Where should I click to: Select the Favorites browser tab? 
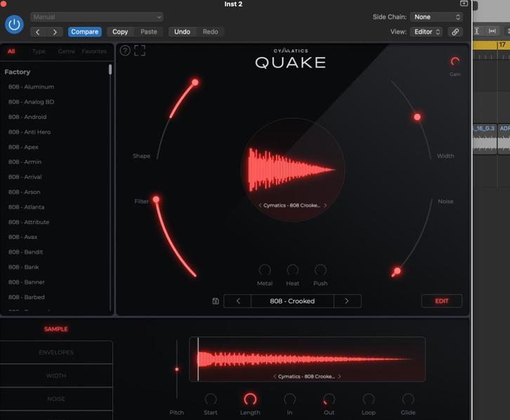click(94, 51)
